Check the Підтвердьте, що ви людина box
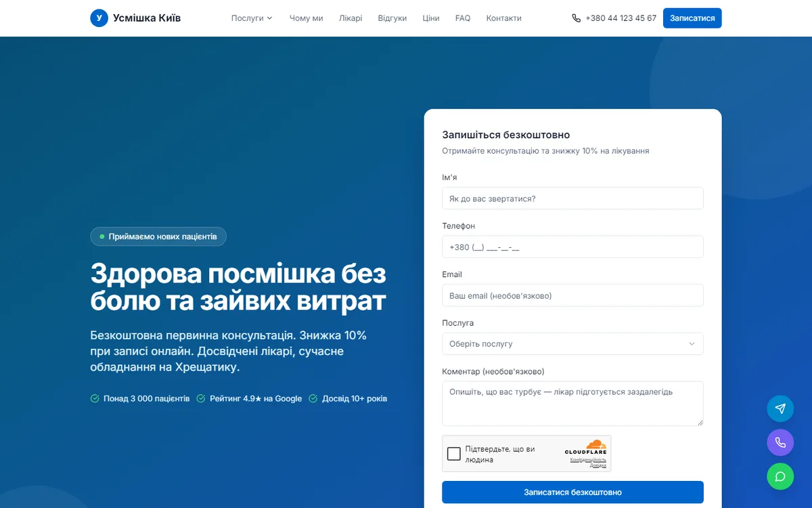 (454, 454)
